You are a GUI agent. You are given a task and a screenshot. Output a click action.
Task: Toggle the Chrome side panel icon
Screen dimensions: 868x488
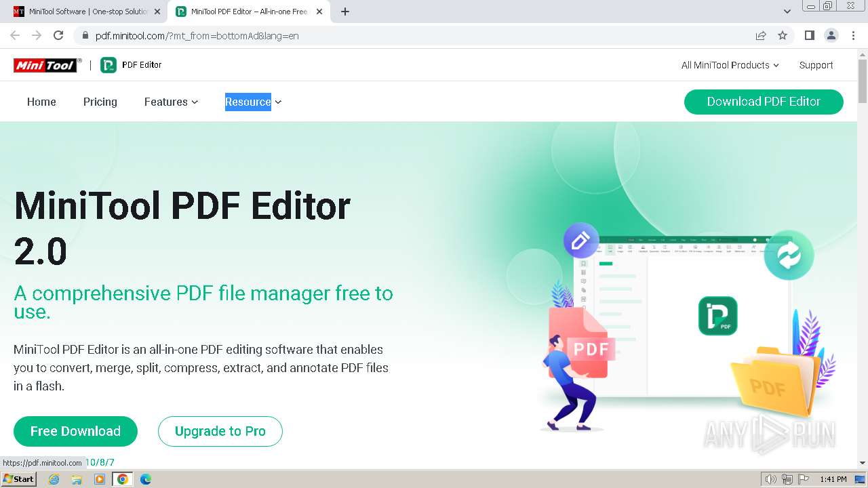tap(809, 35)
